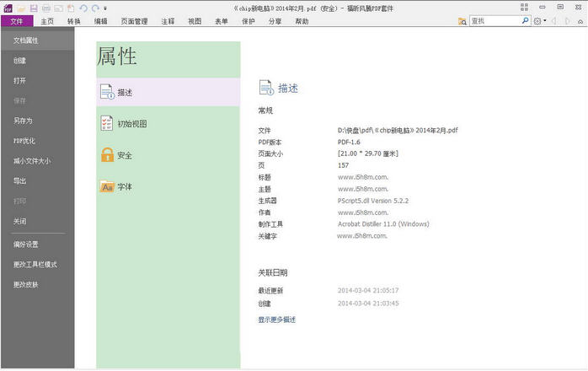Click the 显示更多描述 link

pos(277,320)
